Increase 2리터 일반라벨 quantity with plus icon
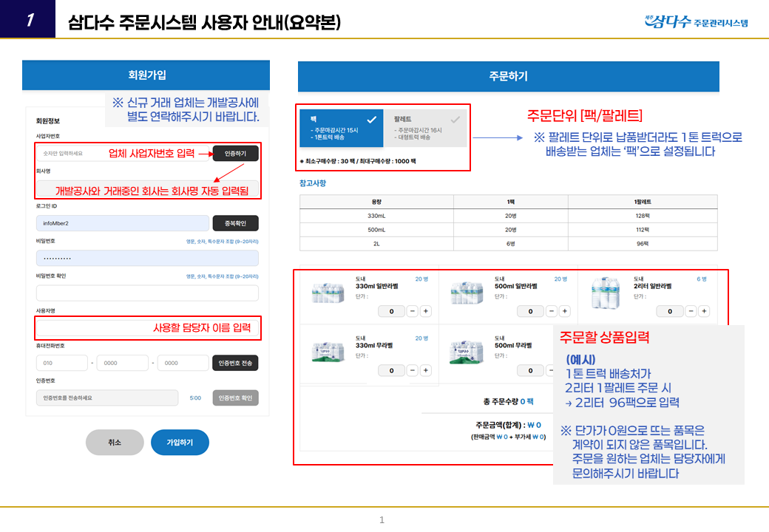Image resolution: width=769 pixels, height=532 pixels. [705, 311]
